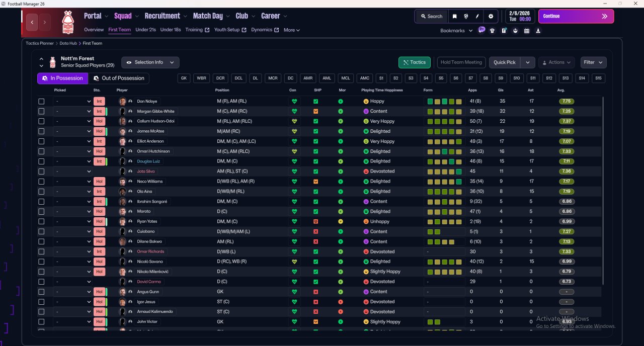Click the Search button
This screenshot has height=346, width=644.
(x=431, y=16)
